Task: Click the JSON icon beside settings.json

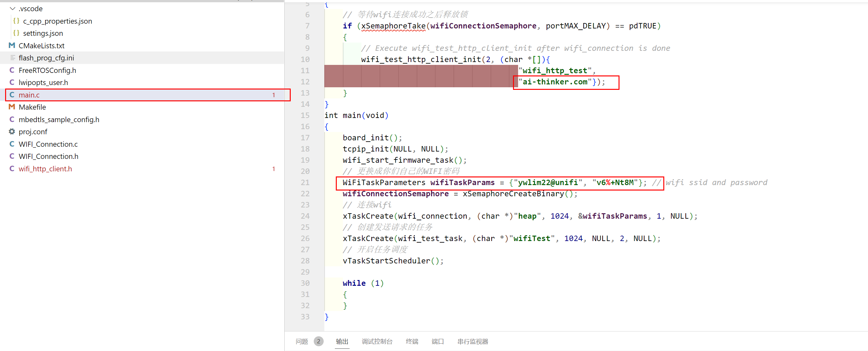Action: coord(16,33)
